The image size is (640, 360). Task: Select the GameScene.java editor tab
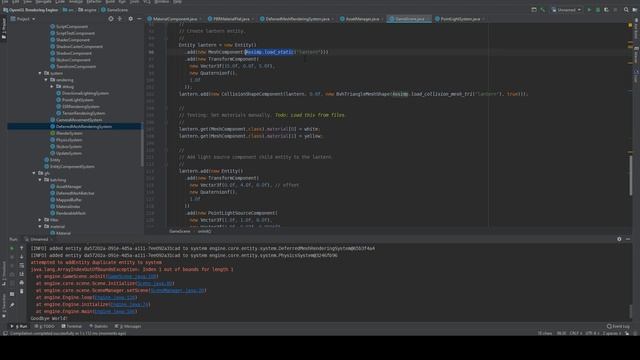pyautogui.click(x=409, y=19)
